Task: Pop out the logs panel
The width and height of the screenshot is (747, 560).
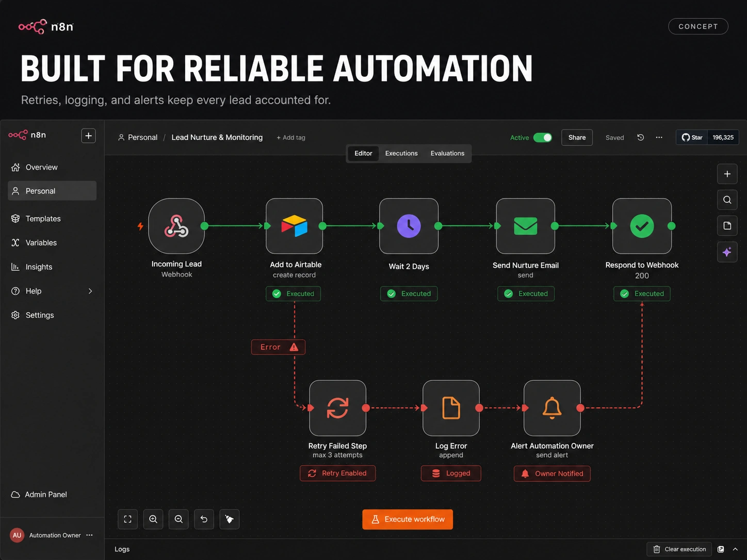Action: click(x=721, y=549)
